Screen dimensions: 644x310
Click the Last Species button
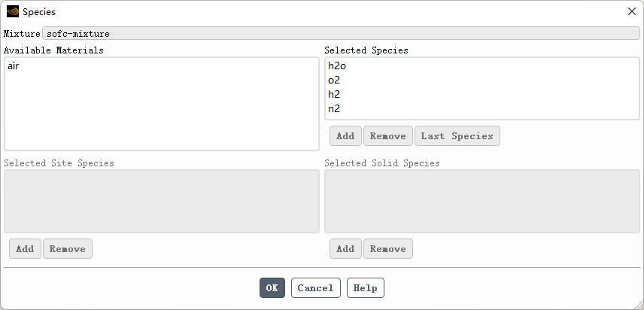click(x=457, y=136)
